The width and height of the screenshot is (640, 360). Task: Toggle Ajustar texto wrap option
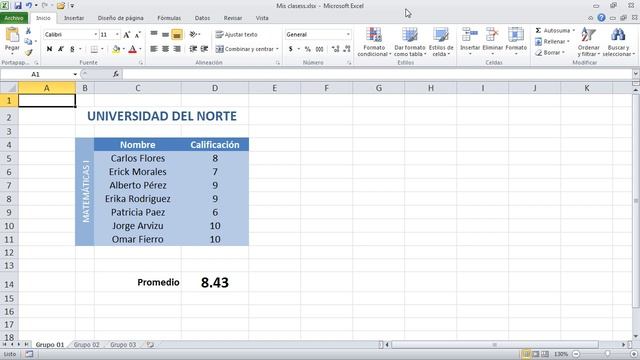point(237,35)
